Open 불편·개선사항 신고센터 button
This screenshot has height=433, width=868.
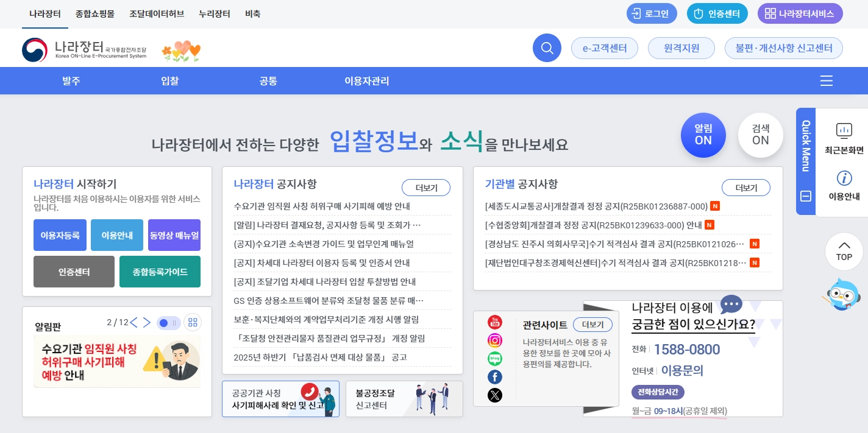coord(784,48)
